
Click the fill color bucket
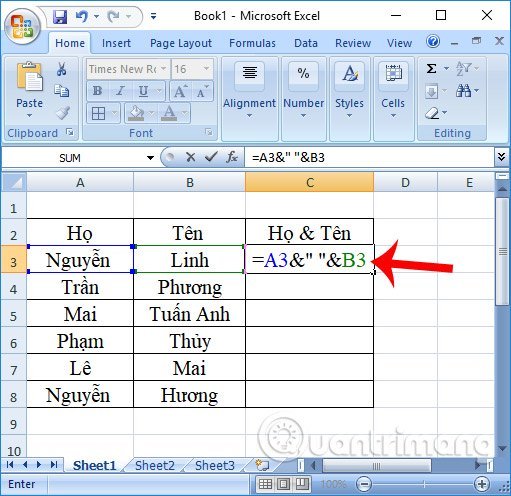coord(136,113)
